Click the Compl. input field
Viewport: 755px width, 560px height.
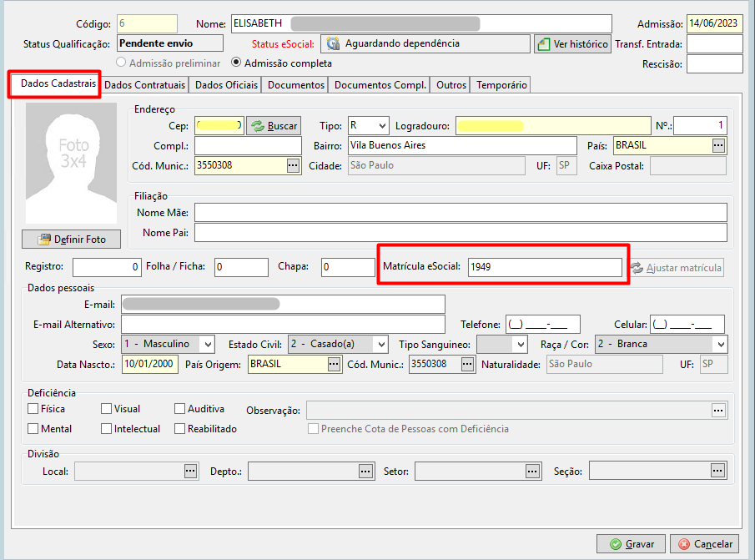pyautogui.click(x=248, y=145)
